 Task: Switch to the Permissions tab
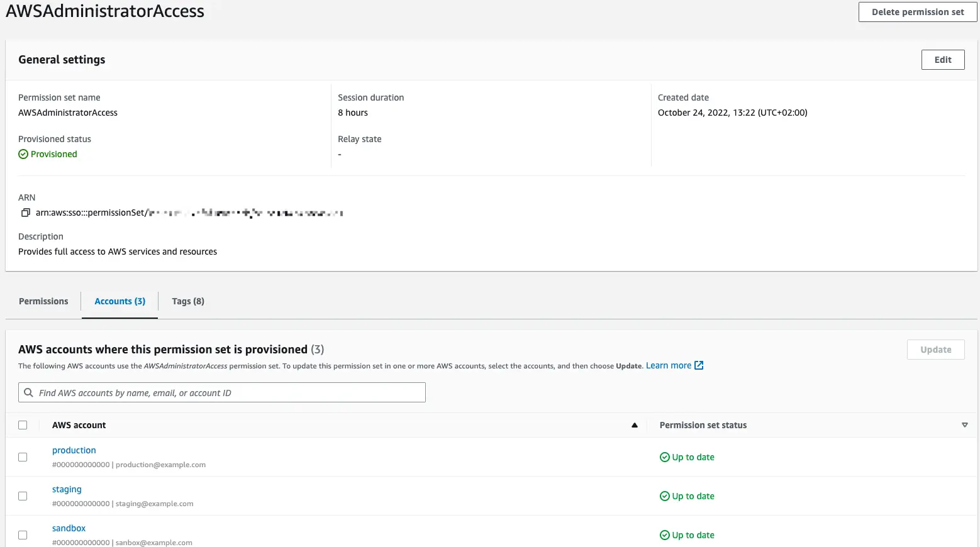pos(43,301)
